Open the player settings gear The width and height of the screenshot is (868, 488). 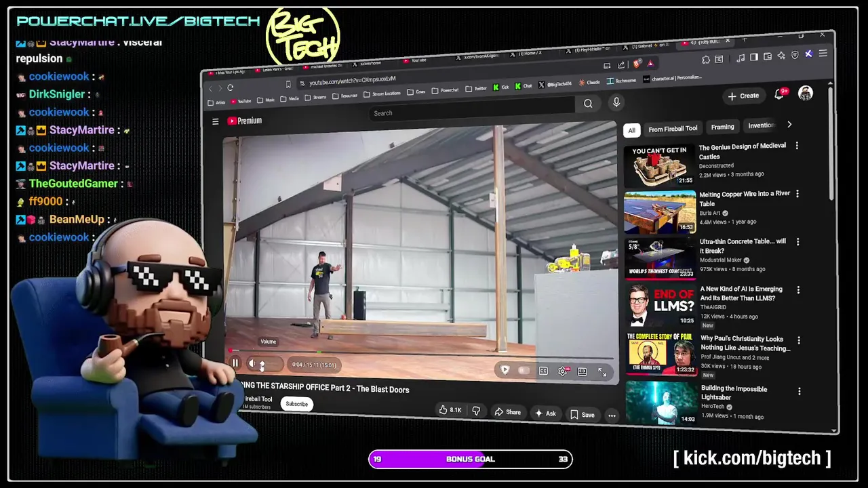[x=562, y=371]
